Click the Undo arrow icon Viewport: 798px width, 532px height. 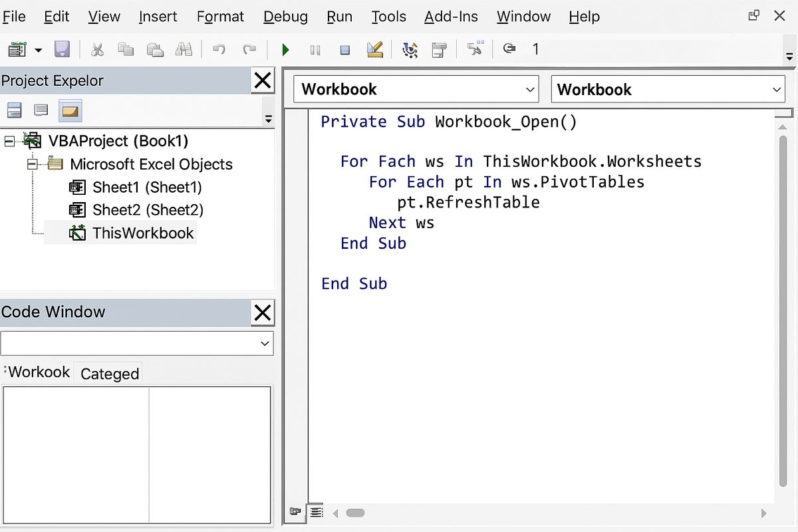pyautogui.click(x=219, y=49)
